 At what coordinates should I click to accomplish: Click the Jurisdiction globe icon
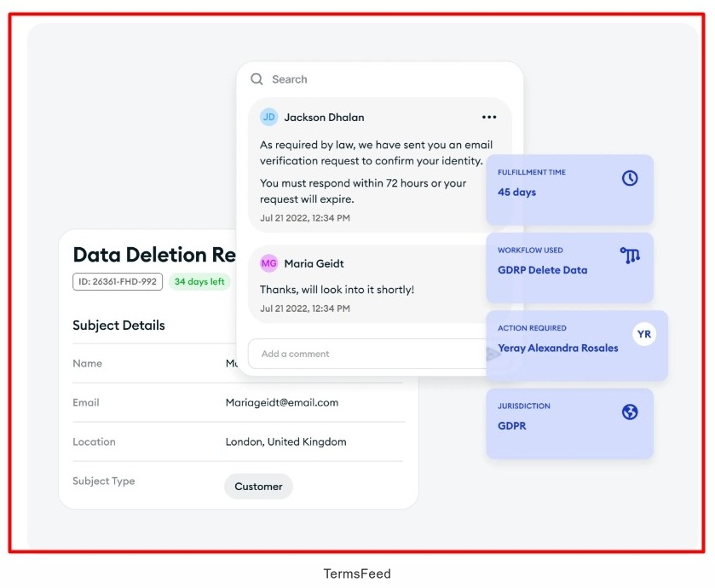point(630,412)
